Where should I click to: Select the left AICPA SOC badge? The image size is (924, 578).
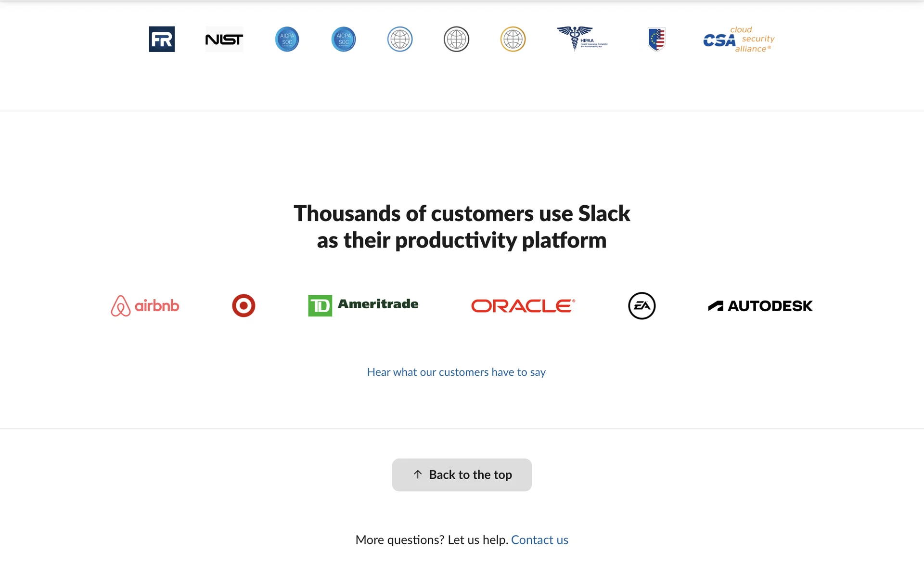287,39
